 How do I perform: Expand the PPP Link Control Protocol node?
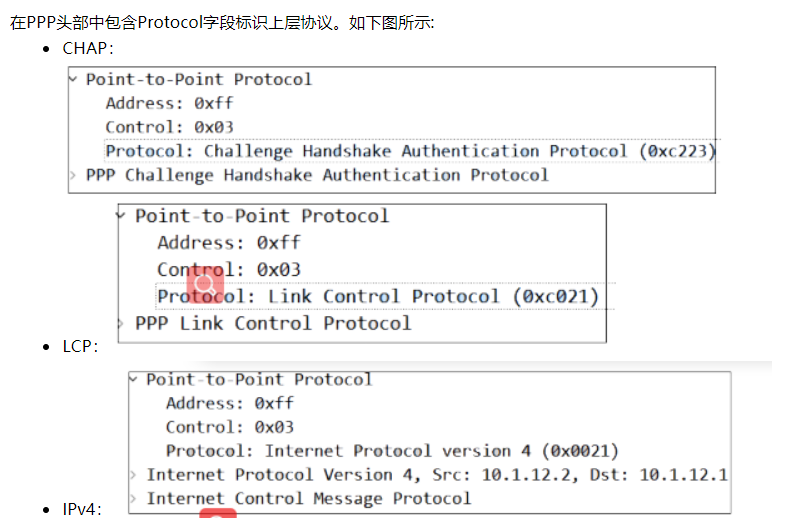click(122, 323)
